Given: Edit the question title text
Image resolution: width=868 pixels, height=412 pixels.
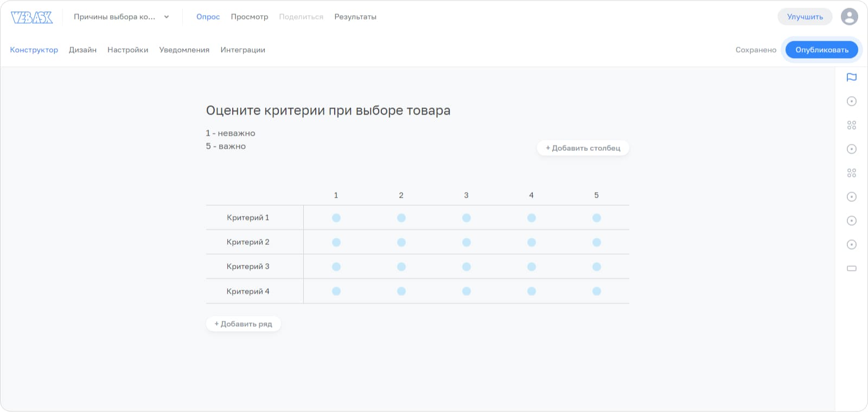Looking at the screenshot, I should click(x=328, y=111).
